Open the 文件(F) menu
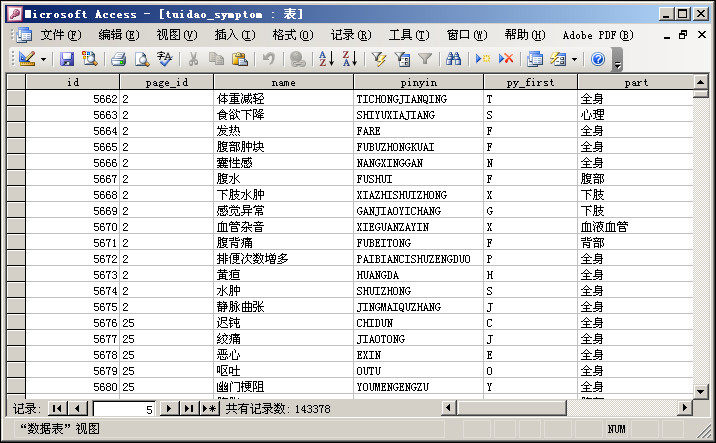The width and height of the screenshot is (716, 443). [x=61, y=35]
